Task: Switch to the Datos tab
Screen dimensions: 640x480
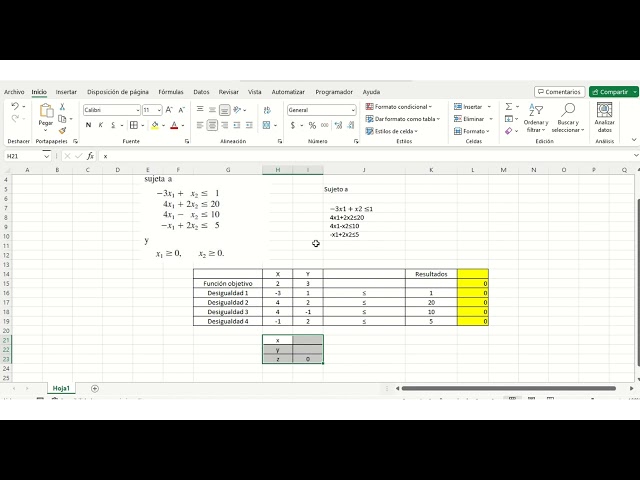Action: tap(201, 92)
